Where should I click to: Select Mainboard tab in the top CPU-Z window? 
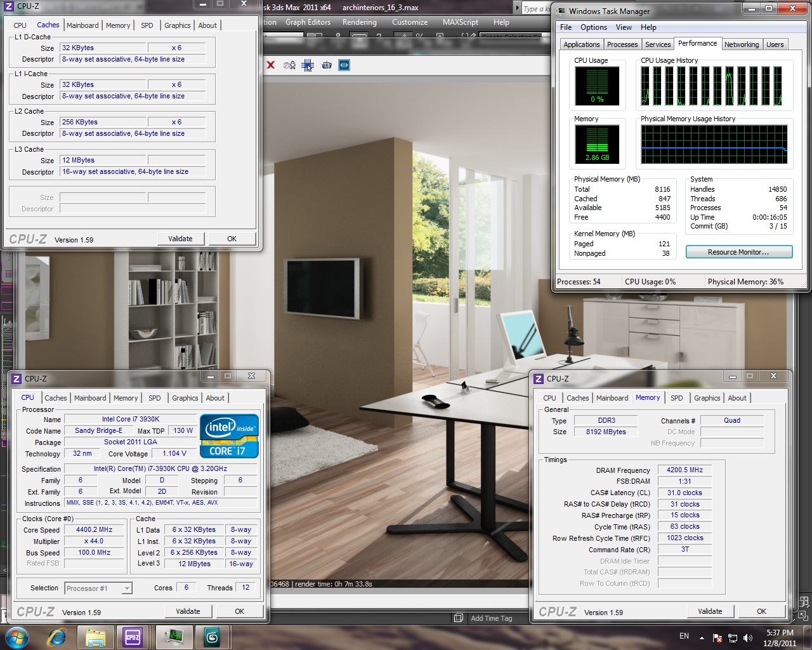(82, 25)
